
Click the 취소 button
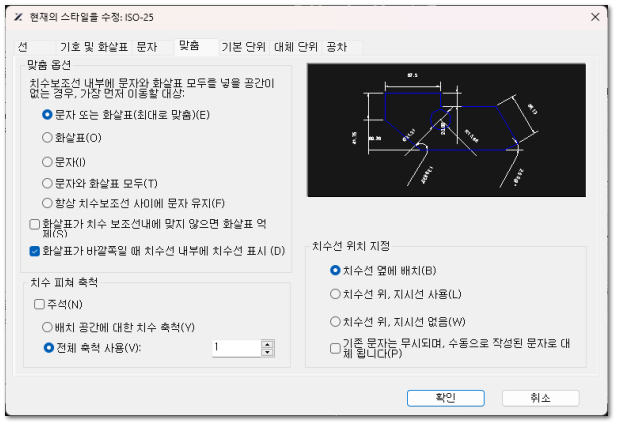540,398
